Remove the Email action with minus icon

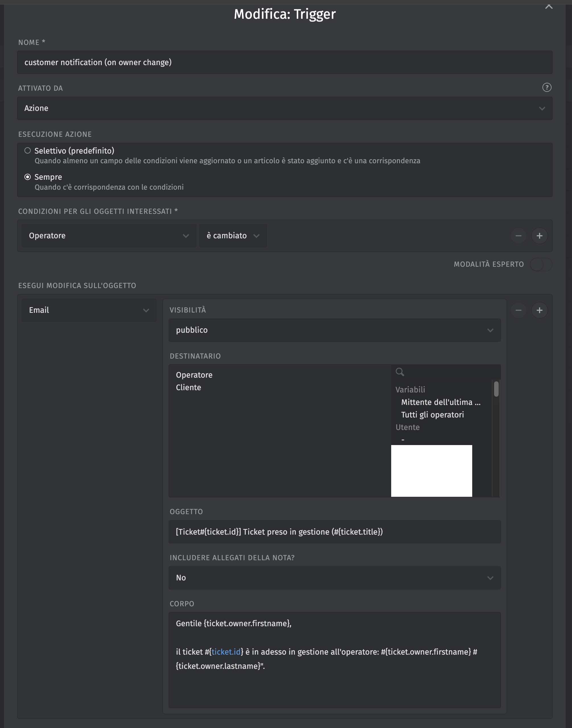point(518,310)
